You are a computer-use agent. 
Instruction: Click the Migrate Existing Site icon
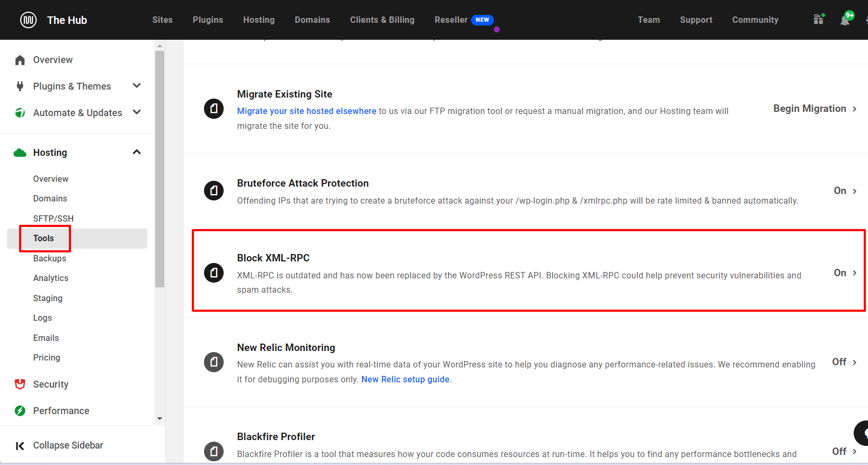(x=214, y=109)
